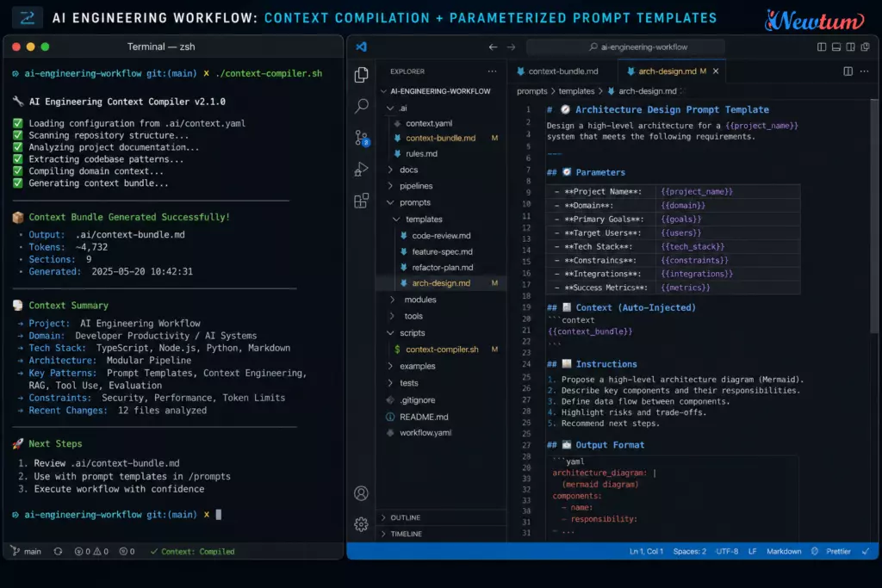Expand the docs folder
This screenshot has width=882, height=588.
pyautogui.click(x=390, y=170)
